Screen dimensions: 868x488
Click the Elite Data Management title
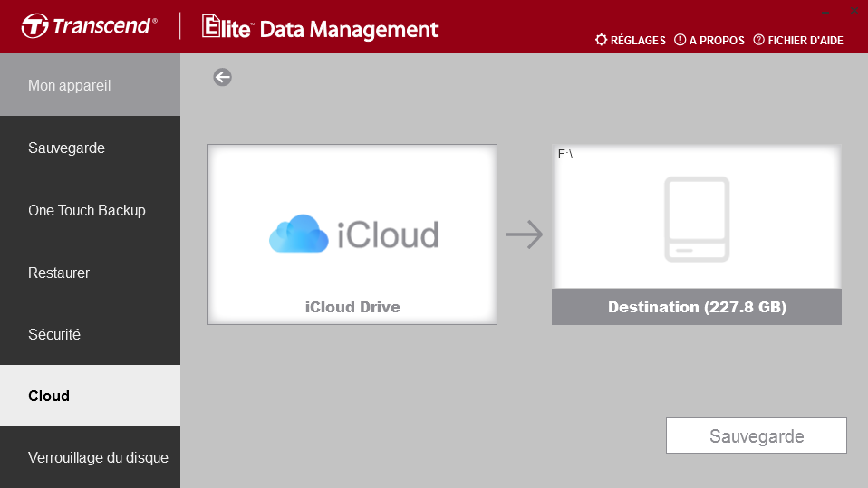click(x=320, y=28)
